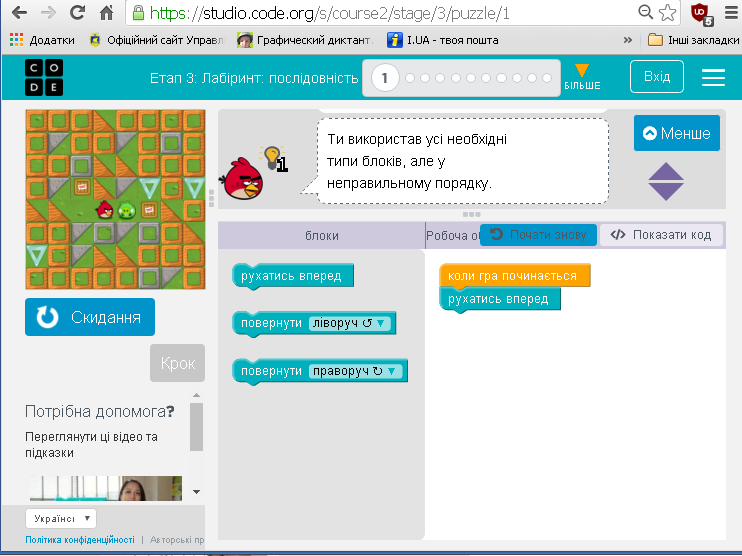Click Показати код button
742x556 pixels.
tap(661, 235)
